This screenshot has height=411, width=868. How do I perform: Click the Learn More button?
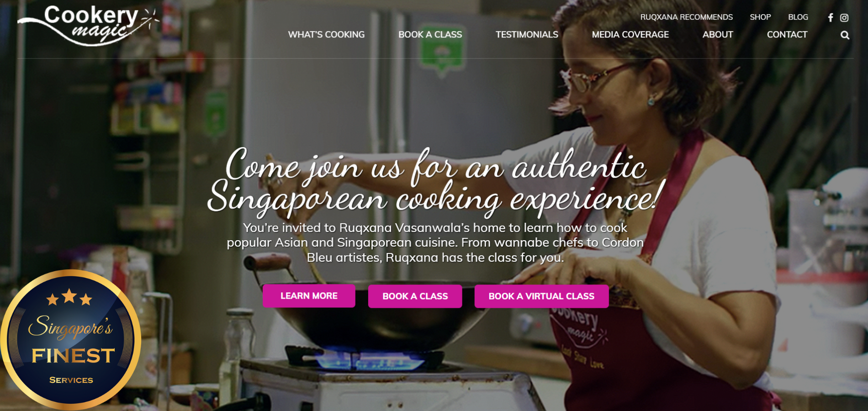pos(309,296)
